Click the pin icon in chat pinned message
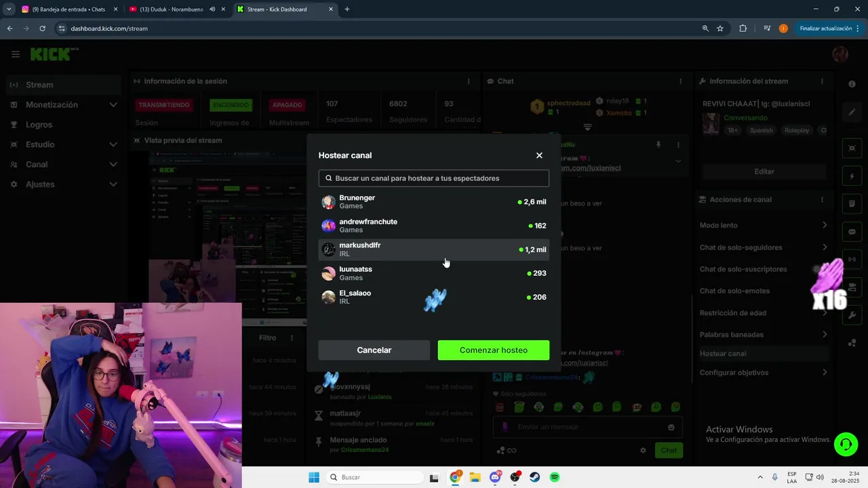This screenshot has height=488, width=868. click(658, 144)
